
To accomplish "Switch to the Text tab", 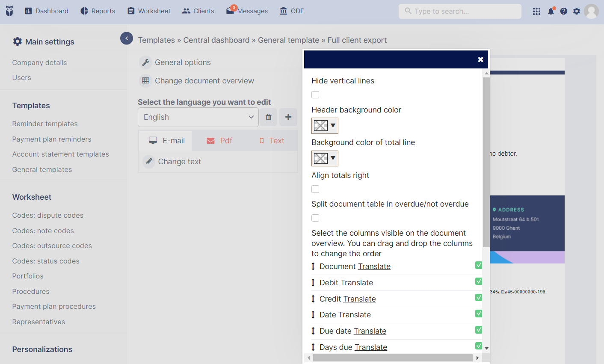I will (x=272, y=141).
